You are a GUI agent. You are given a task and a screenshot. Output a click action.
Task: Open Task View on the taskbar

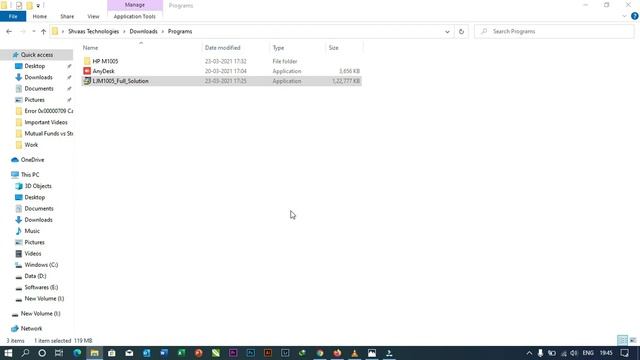tap(59, 353)
